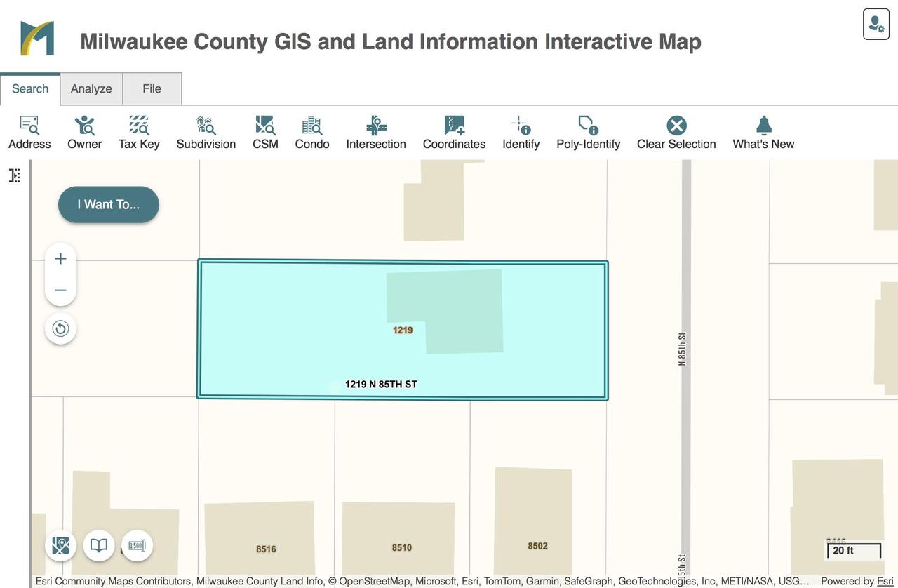Image resolution: width=898 pixels, height=588 pixels.
Task: Select the Coordinates tool
Action: coord(454,133)
